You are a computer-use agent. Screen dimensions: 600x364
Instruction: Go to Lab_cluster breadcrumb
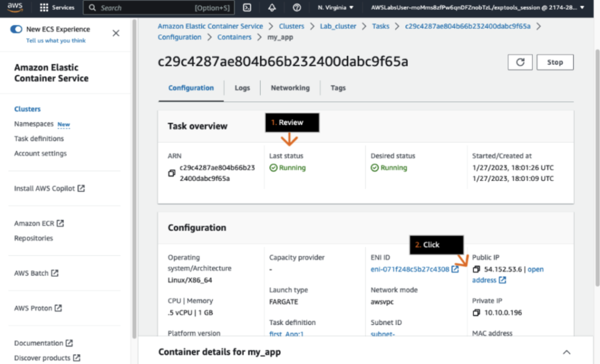tap(338, 26)
